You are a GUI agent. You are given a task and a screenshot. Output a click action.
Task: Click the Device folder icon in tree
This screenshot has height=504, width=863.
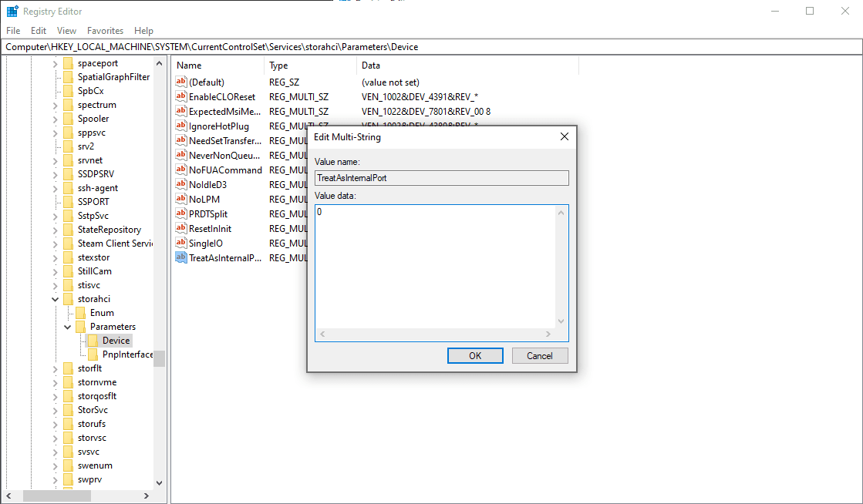pyautogui.click(x=93, y=340)
